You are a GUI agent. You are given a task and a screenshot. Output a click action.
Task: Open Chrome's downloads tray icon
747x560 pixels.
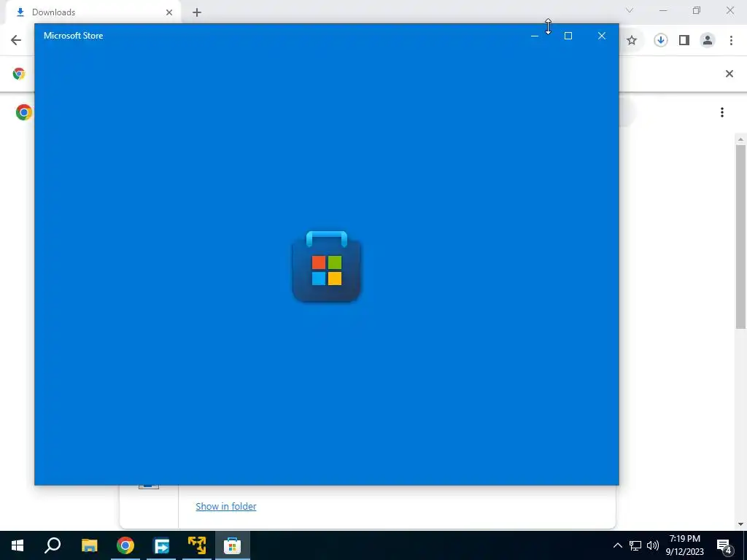660,41
